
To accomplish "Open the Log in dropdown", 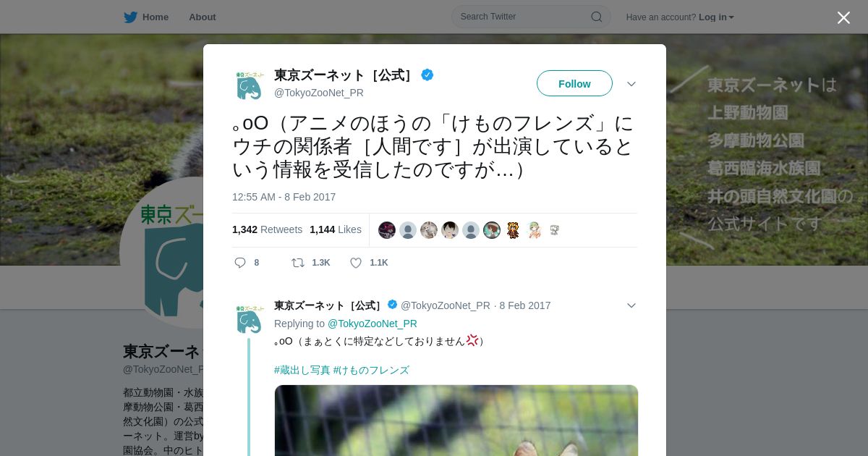I will [x=716, y=17].
